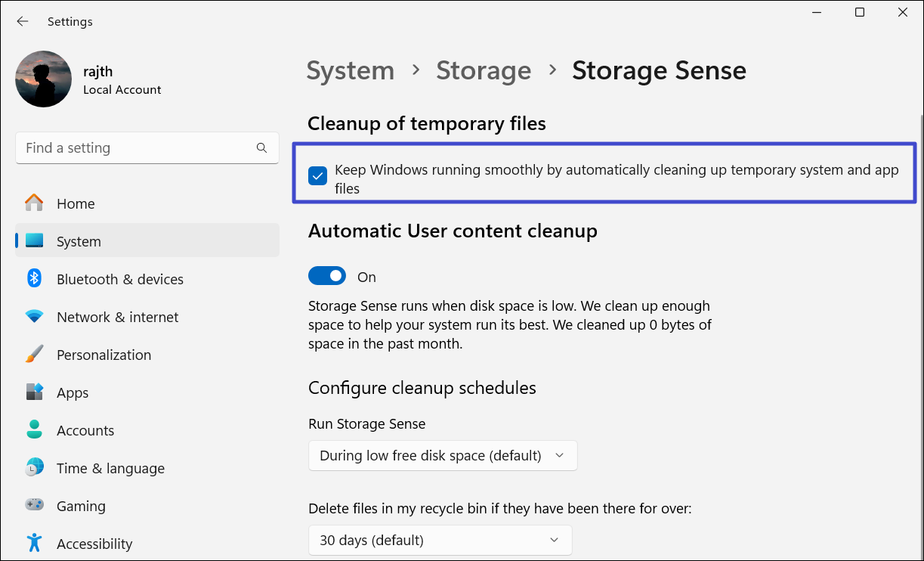This screenshot has width=924, height=561.
Task: Expand the recycle bin 30 days dropdown
Action: [x=440, y=541]
